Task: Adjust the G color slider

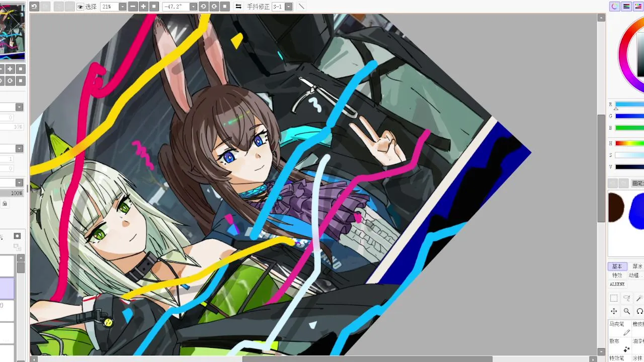Action: point(629,116)
